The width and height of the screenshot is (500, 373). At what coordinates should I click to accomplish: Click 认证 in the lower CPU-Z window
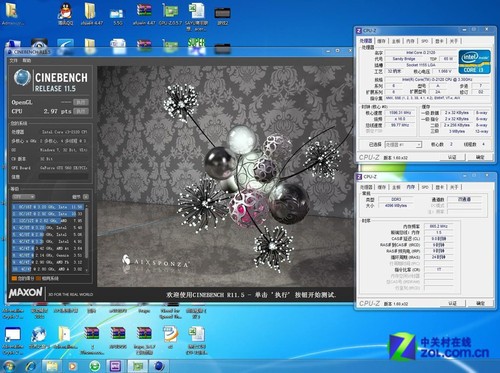point(452,303)
